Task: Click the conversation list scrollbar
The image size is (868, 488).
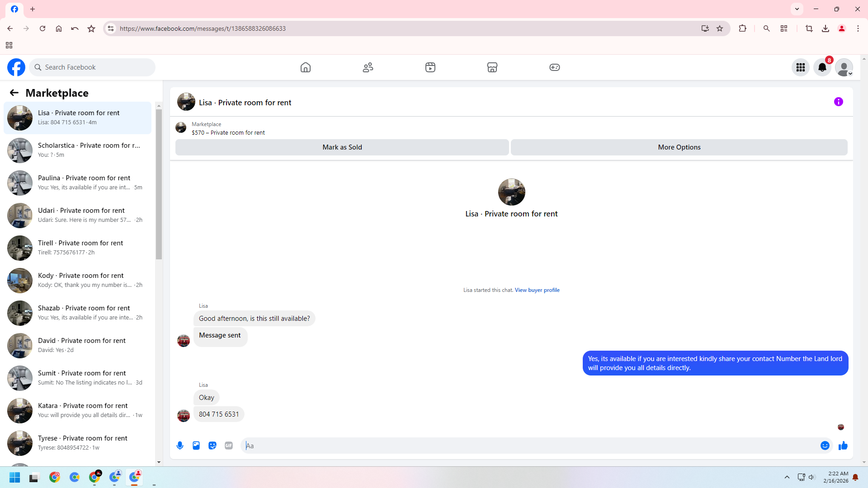Action: pos(159,185)
